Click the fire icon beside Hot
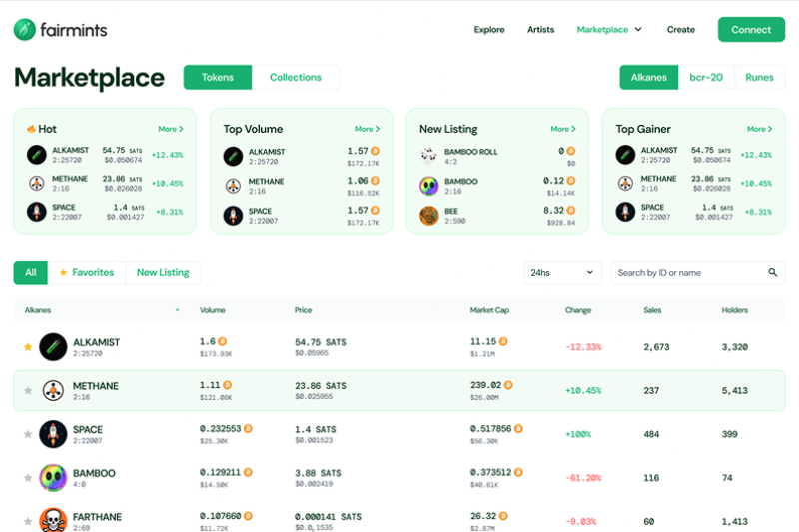 point(31,129)
